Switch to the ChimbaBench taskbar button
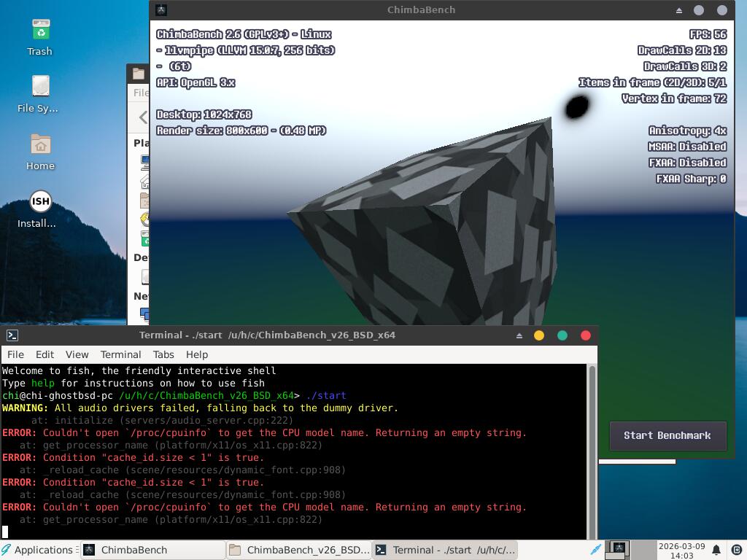This screenshot has width=747, height=560. click(x=152, y=550)
